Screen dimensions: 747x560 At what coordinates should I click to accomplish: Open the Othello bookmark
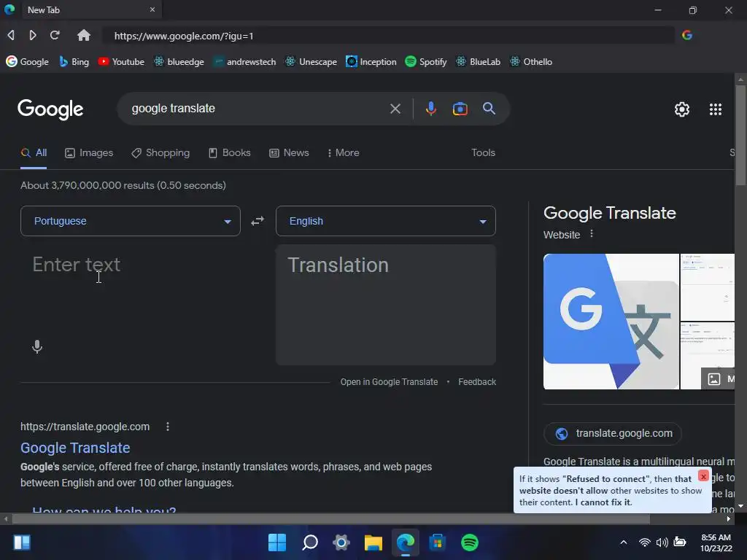(531, 62)
